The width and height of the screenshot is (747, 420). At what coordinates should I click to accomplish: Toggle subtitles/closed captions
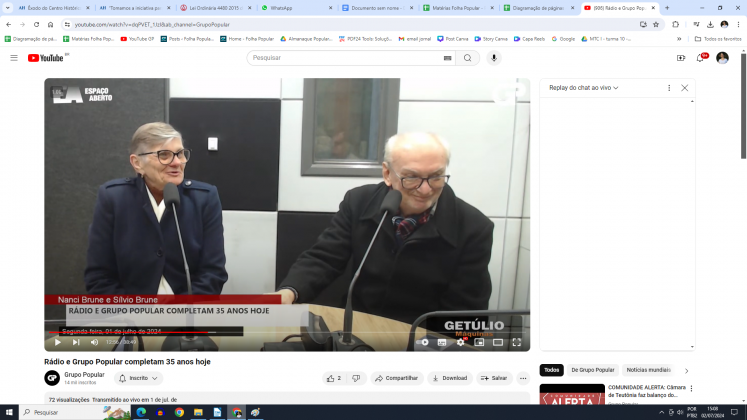(442, 342)
